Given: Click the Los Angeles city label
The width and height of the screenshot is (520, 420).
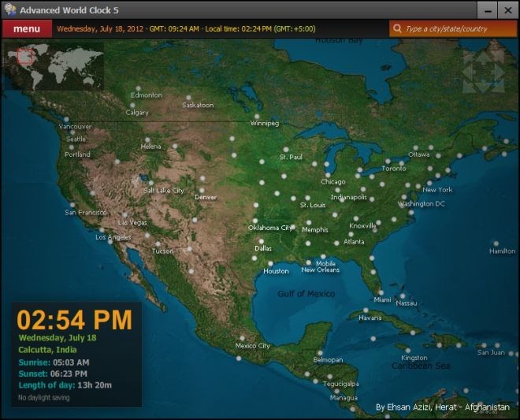Looking at the screenshot, I should (113, 237).
